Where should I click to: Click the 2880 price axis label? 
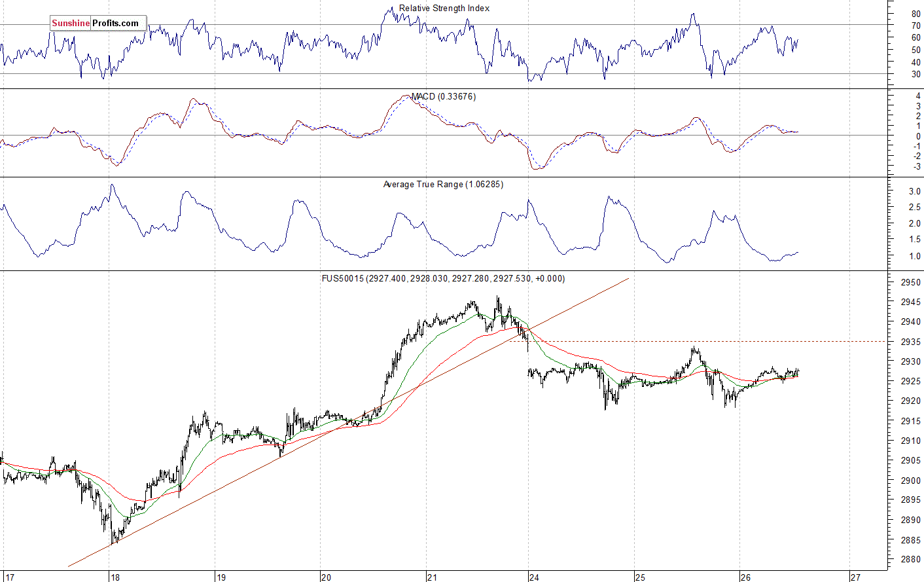[911, 560]
